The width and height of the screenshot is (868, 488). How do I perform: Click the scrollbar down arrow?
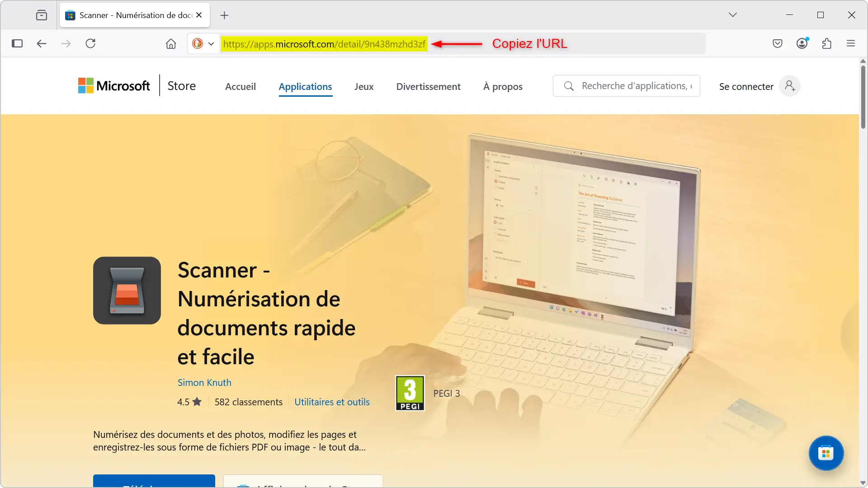click(x=863, y=483)
